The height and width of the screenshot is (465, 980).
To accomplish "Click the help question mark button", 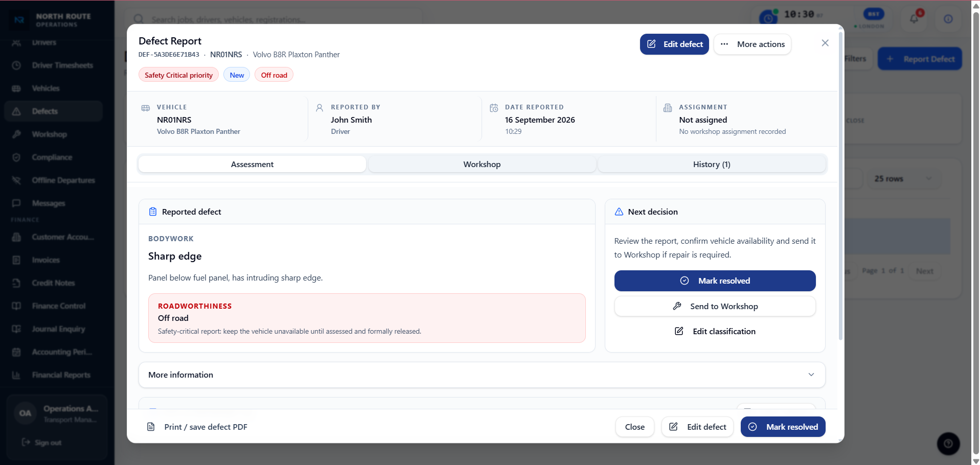I will click(948, 444).
